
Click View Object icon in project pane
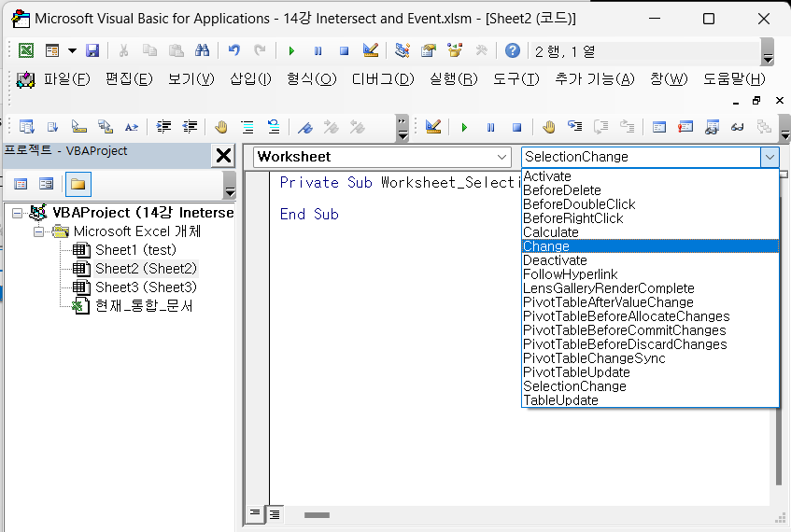(x=47, y=184)
